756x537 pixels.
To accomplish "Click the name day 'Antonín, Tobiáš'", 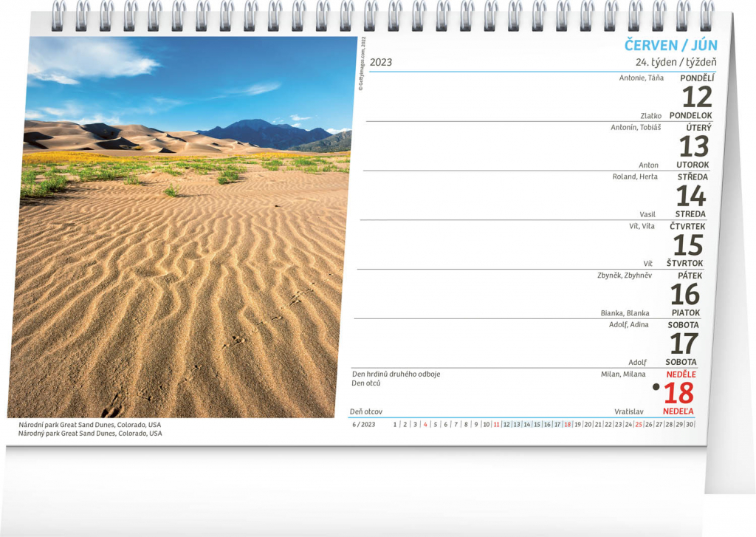I will [636, 127].
